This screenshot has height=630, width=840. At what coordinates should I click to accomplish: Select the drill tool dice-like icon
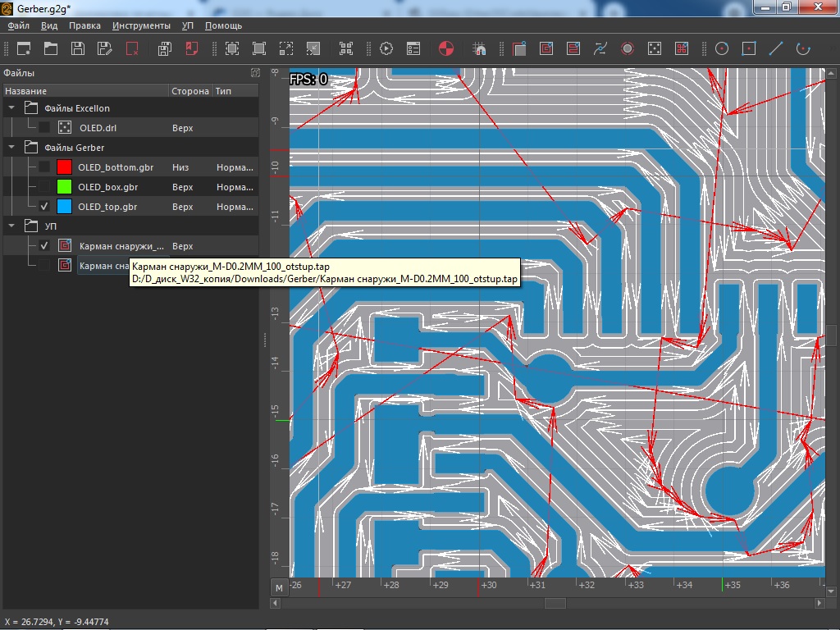point(655,48)
